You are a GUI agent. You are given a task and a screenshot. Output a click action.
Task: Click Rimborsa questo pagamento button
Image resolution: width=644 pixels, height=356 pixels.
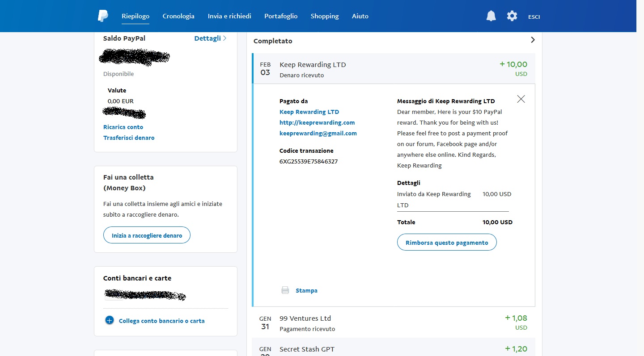447,243
